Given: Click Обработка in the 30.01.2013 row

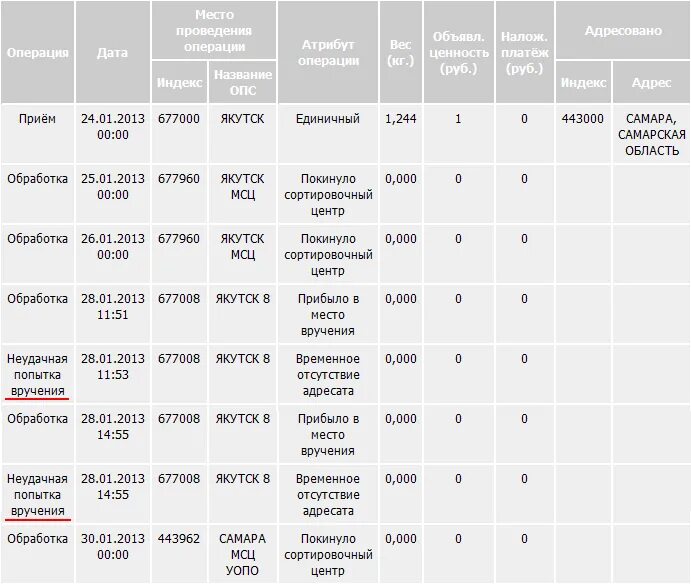Looking at the screenshot, I should (37, 539).
